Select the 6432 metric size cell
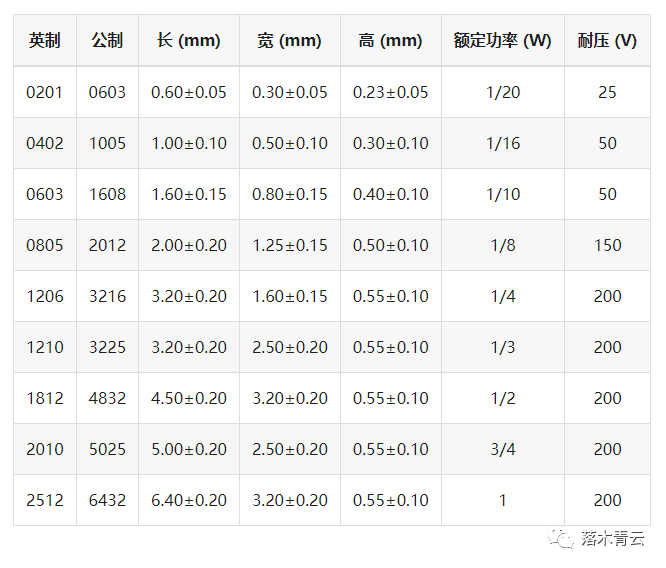 click(108, 501)
